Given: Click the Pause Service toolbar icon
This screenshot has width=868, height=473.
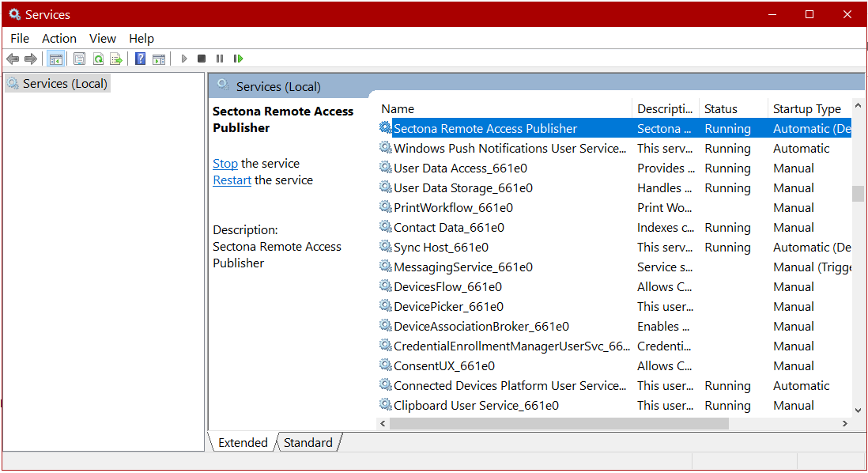Looking at the screenshot, I should point(220,59).
